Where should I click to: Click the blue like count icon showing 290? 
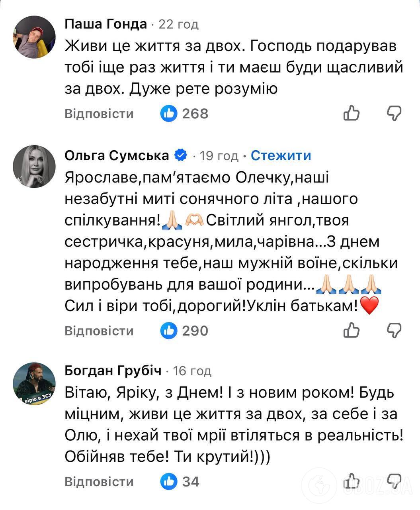[x=169, y=330]
